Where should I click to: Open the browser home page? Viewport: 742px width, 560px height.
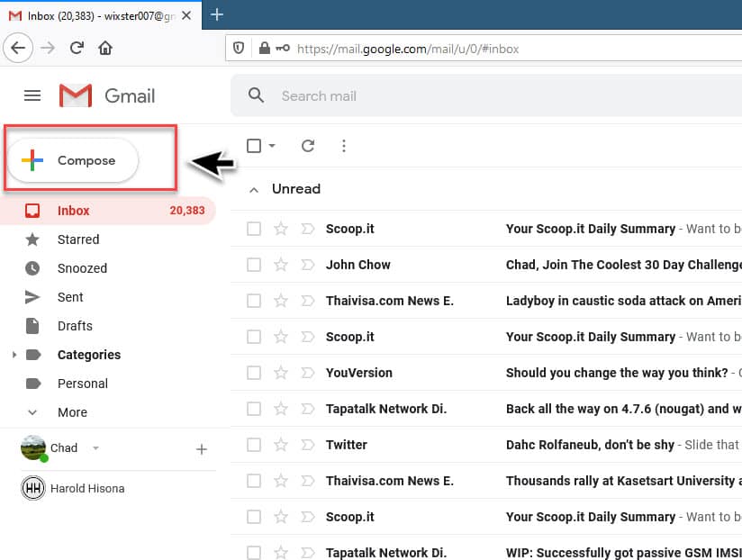tap(105, 48)
